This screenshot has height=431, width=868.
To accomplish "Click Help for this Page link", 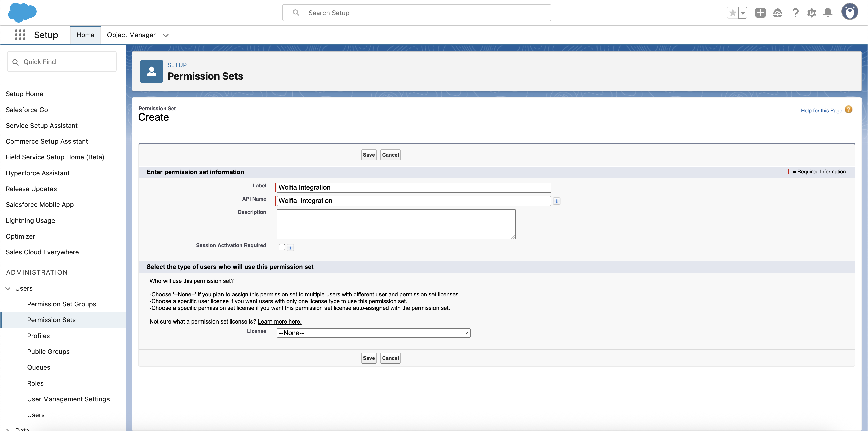I will 821,111.
